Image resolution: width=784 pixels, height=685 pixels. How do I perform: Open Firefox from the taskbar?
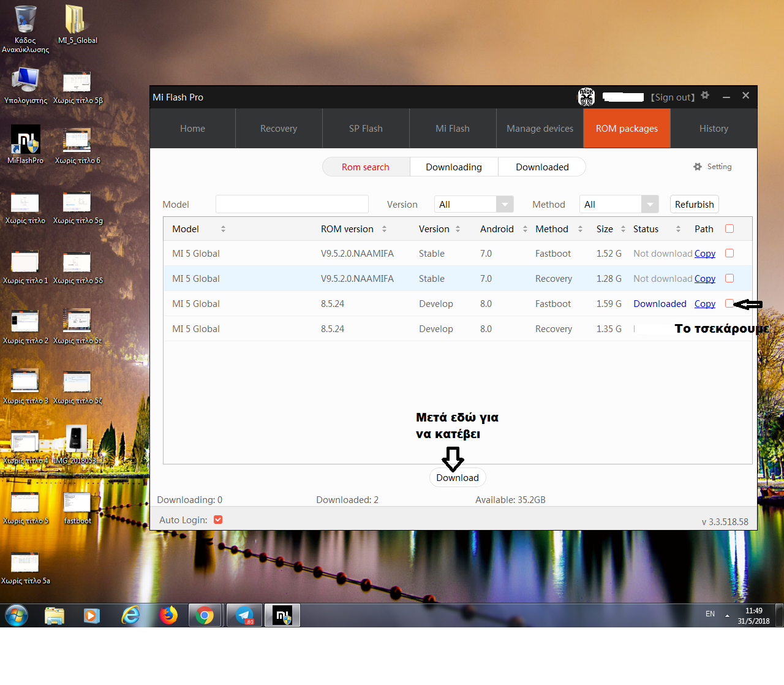(168, 615)
